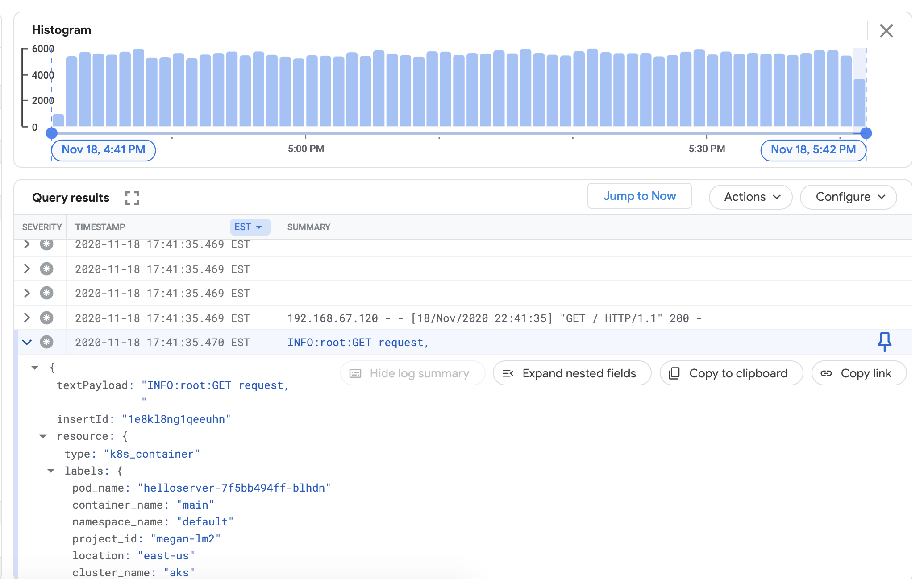924x579 pixels.
Task: Click the expand to fullscreen icon
Action: (x=131, y=198)
